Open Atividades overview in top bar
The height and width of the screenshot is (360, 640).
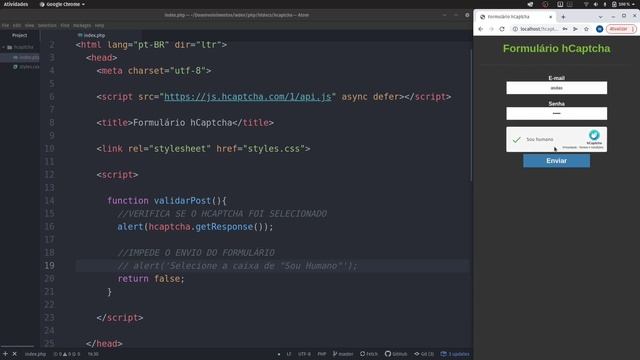(x=16, y=4)
